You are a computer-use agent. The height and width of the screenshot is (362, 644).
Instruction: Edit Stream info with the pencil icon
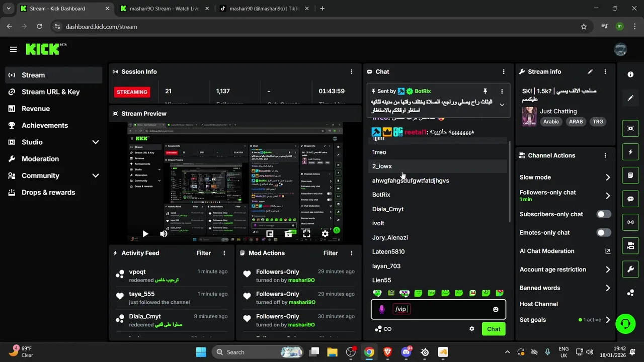pyautogui.click(x=590, y=72)
